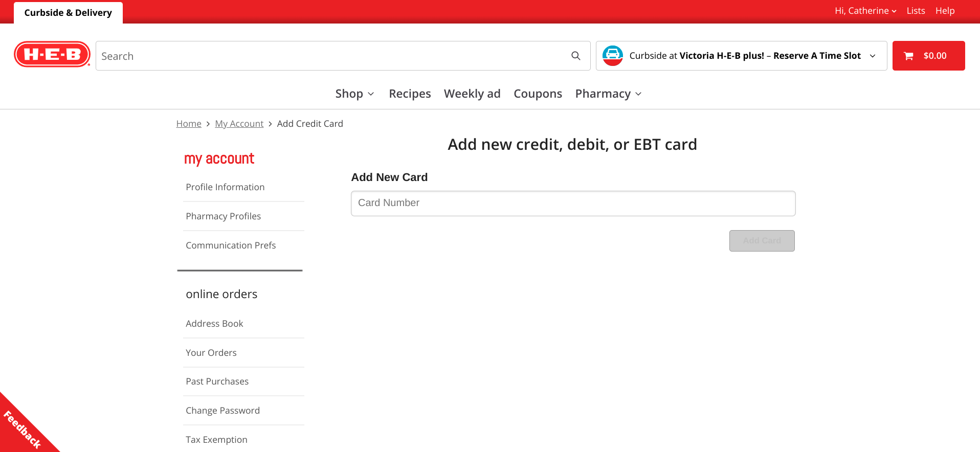
Task: Expand the Pharmacy menu
Action: pyautogui.click(x=608, y=94)
